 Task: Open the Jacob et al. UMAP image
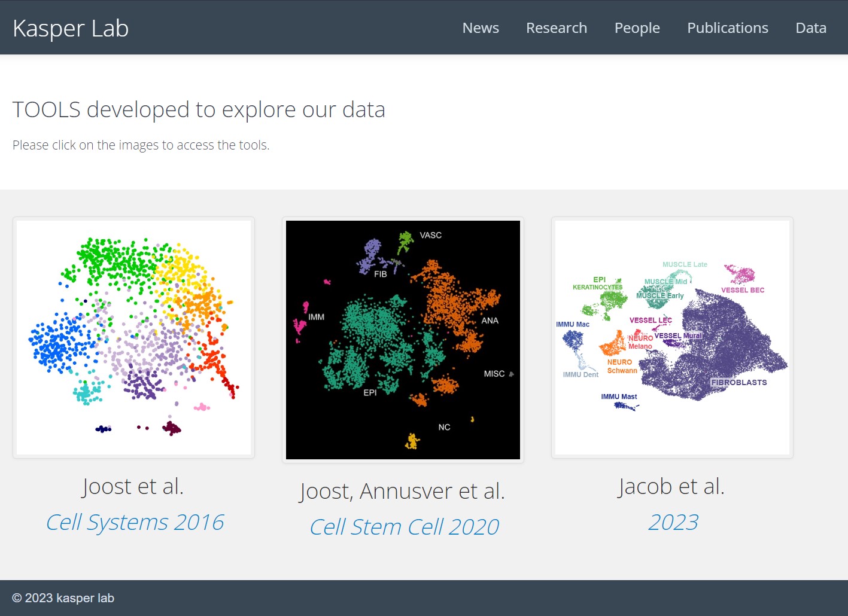[x=672, y=337]
